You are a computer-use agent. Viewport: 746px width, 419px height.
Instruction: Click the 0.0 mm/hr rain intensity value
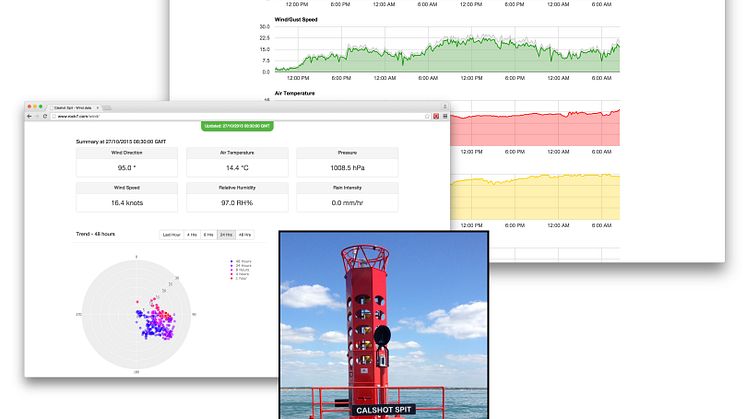[x=347, y=203]
